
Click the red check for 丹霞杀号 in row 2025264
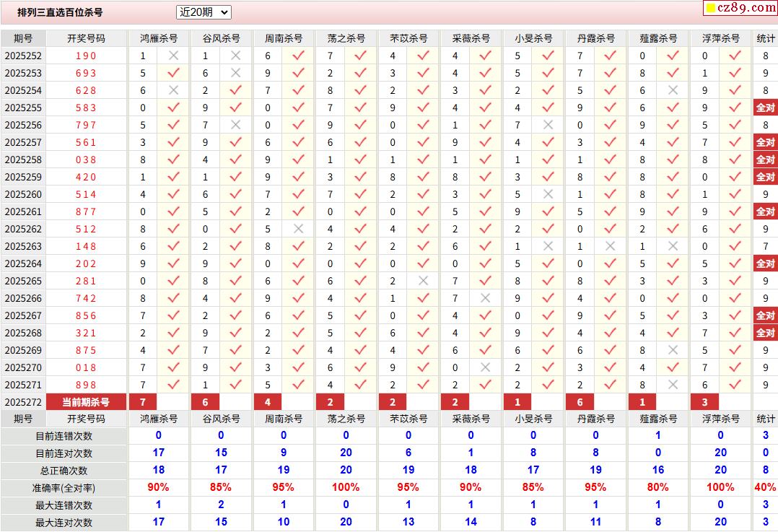611,263
